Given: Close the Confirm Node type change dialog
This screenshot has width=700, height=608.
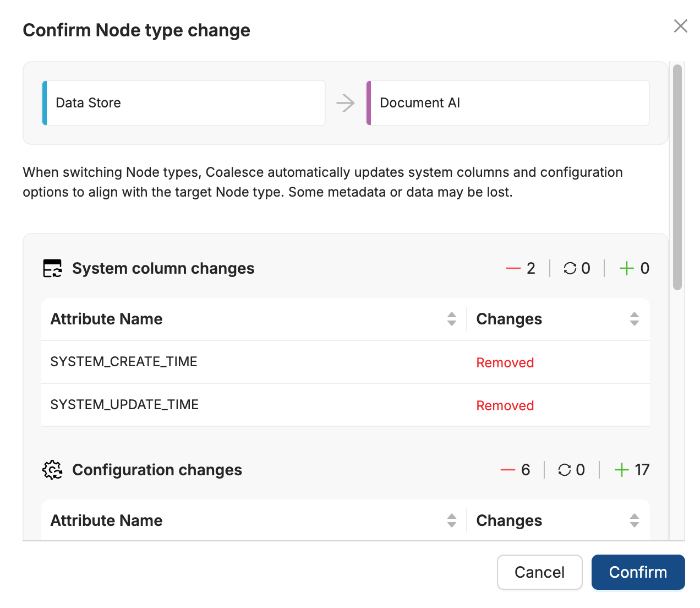Looking at the screenshot, I should [680, 26].
